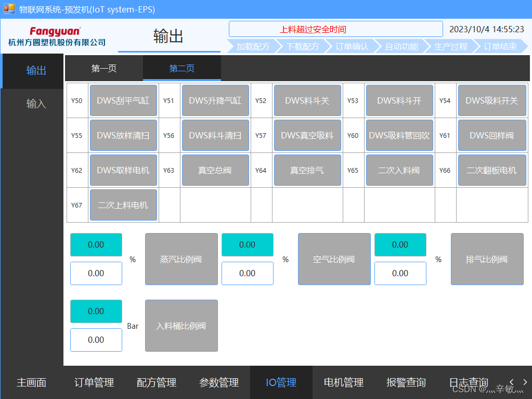Toggle the DWS吸料开关 output Y54

pos(492,100)
